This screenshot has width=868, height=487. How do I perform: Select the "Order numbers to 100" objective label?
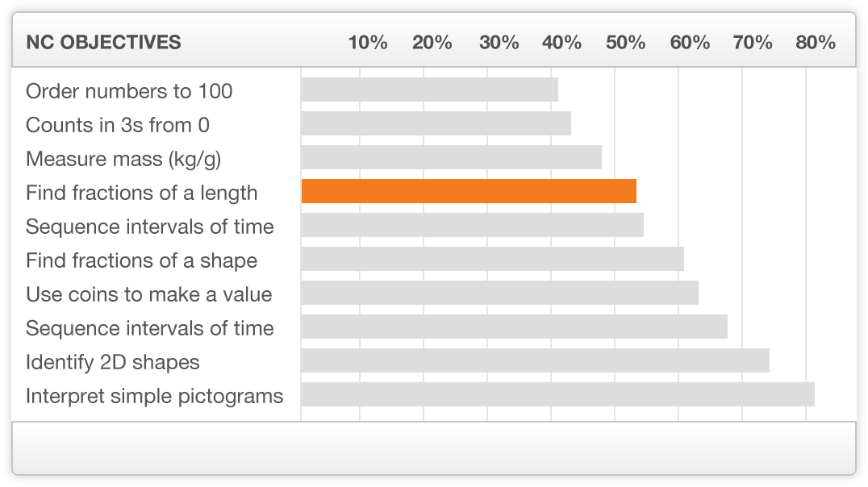click(129, 91)
